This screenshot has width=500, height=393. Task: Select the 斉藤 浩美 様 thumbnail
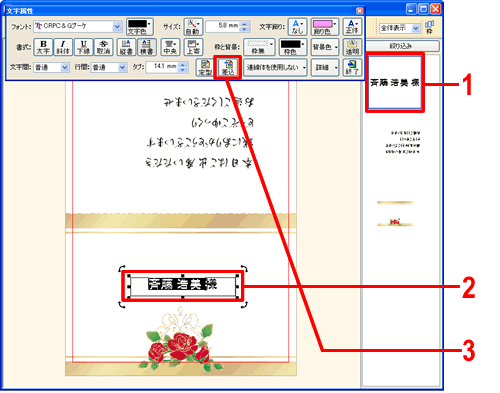coord(394,82)
